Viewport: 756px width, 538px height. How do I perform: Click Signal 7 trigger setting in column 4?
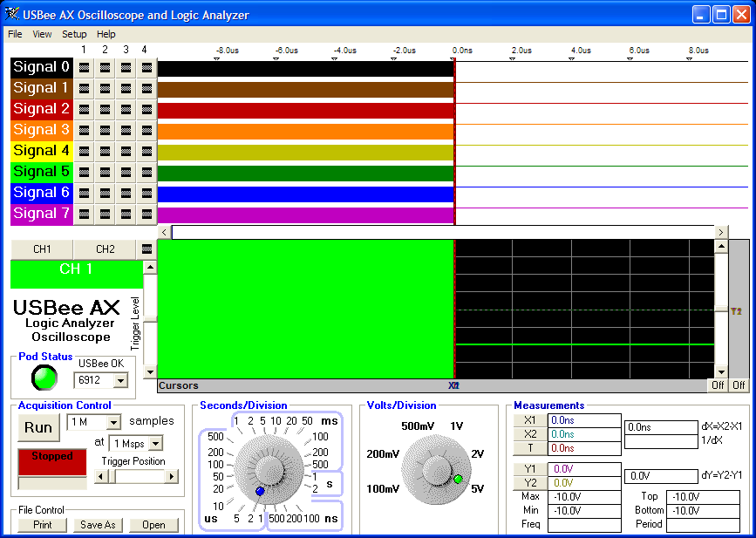[x=146, y=214]
